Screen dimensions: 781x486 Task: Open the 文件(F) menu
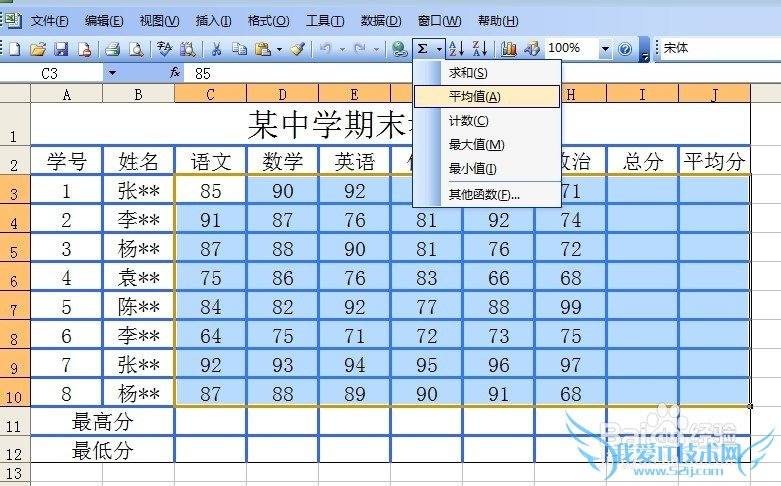click(x=49, y=21)
